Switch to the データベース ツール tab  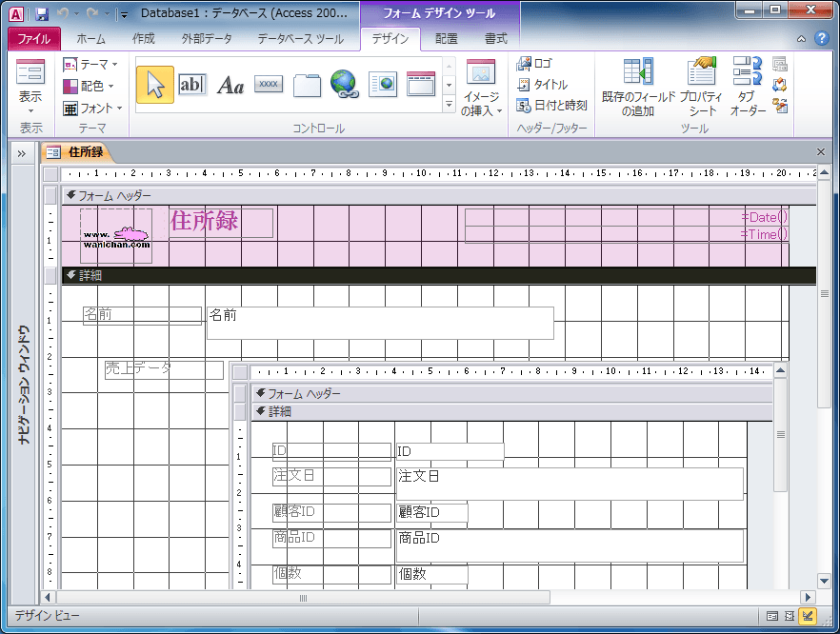tap(301, 38)
